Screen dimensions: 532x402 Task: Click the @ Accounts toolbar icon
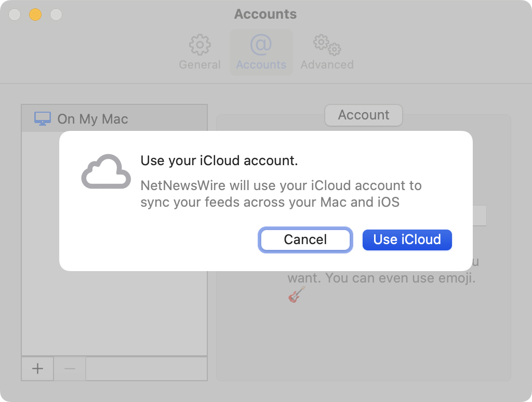pyautogui.click(x=261, y=45)
